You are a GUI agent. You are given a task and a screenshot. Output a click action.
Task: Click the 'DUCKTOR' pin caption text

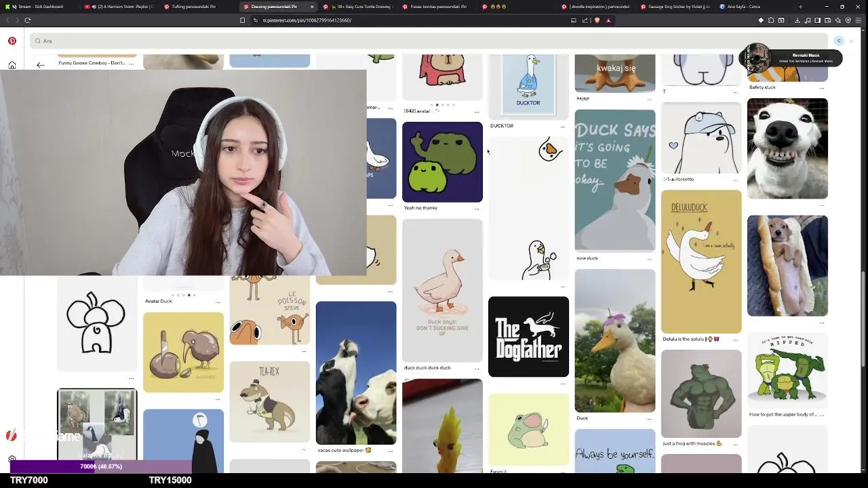502,125
